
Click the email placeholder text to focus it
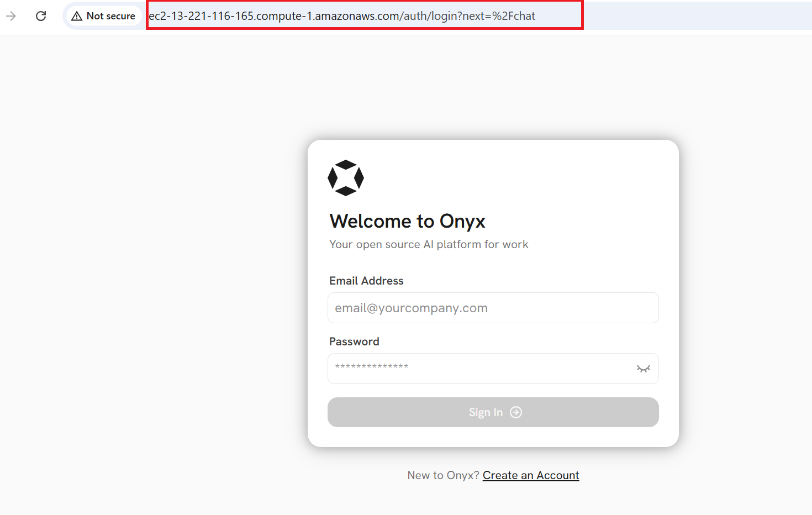point(411,308)
